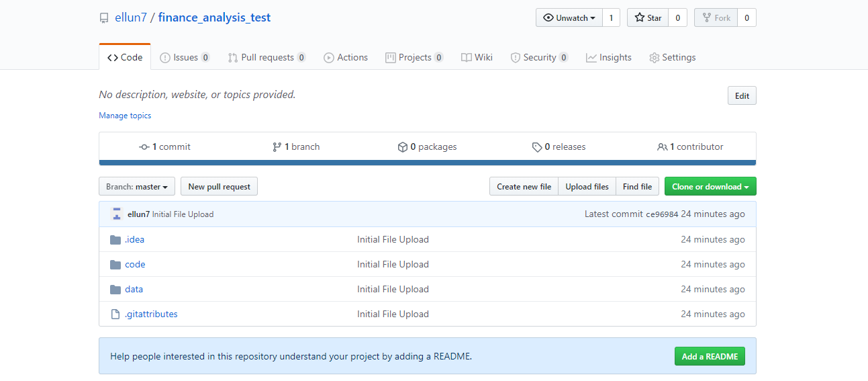Click the Find file button
Image resolution: width=868 pixels, height=381 pixels.
pos(637,187)
